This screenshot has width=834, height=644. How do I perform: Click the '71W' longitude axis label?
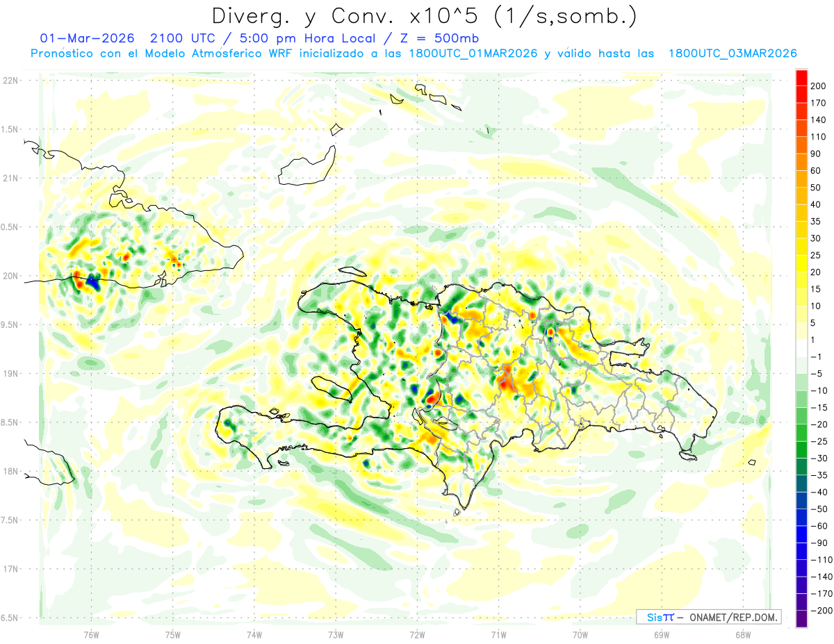pos(498,634)
